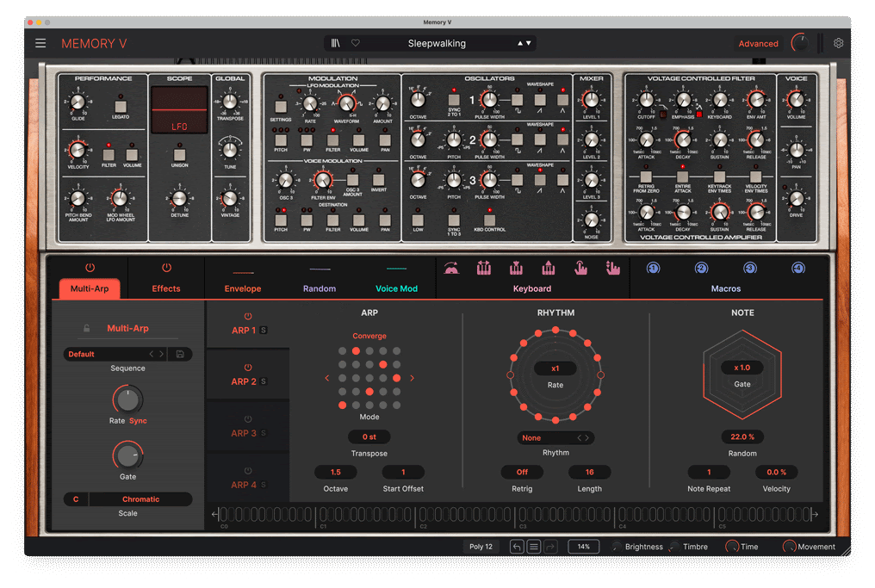Select next arp mode with right arrow

[412, 378]
